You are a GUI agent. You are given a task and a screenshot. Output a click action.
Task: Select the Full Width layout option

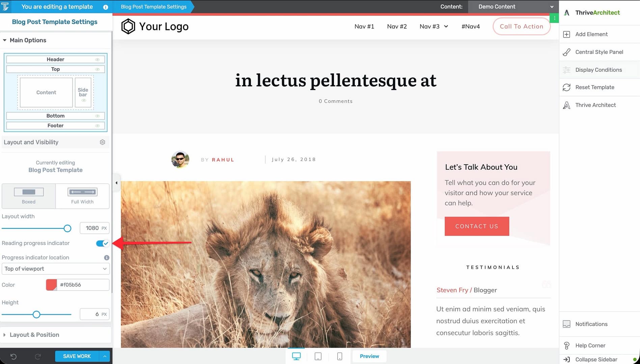82,196
